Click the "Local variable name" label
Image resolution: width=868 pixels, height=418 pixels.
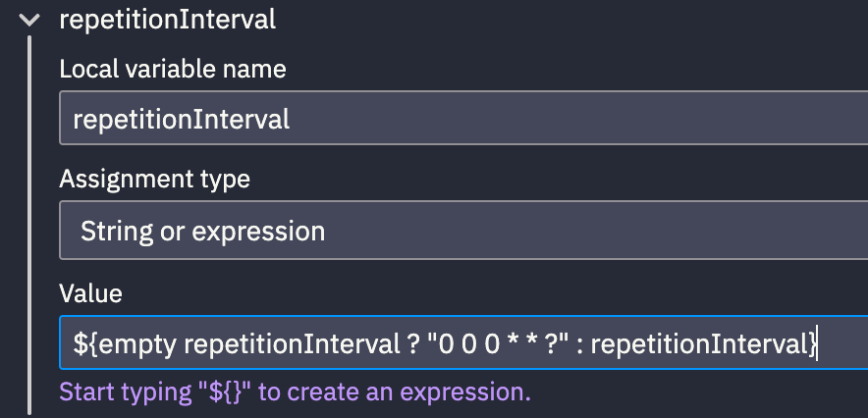(x=173, y=69)
